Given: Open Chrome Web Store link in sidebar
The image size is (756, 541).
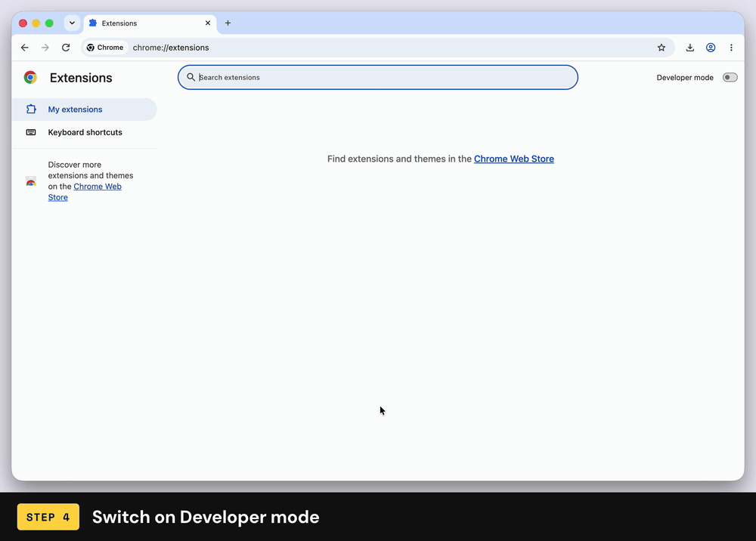Looking at the screenshot, I should pyautogui.click(x=85, y=192).
